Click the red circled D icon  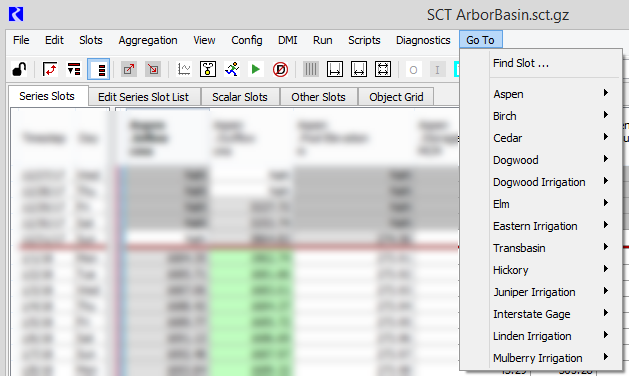coord(280,69)
